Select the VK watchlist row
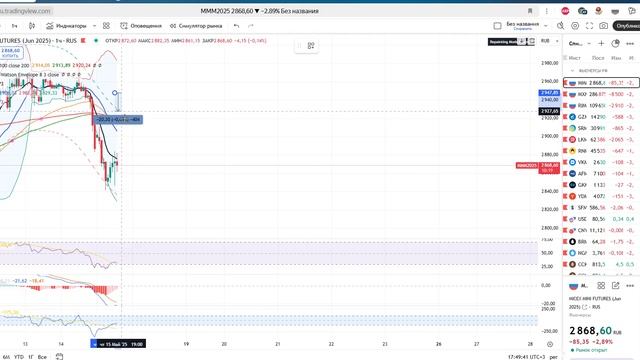640x360 pixels. (601, 162)
